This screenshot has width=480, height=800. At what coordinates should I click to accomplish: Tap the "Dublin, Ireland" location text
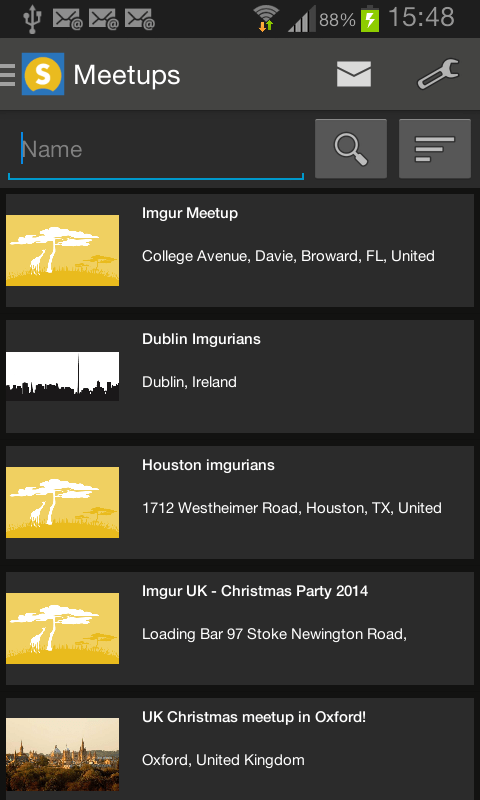pos(189,382)
